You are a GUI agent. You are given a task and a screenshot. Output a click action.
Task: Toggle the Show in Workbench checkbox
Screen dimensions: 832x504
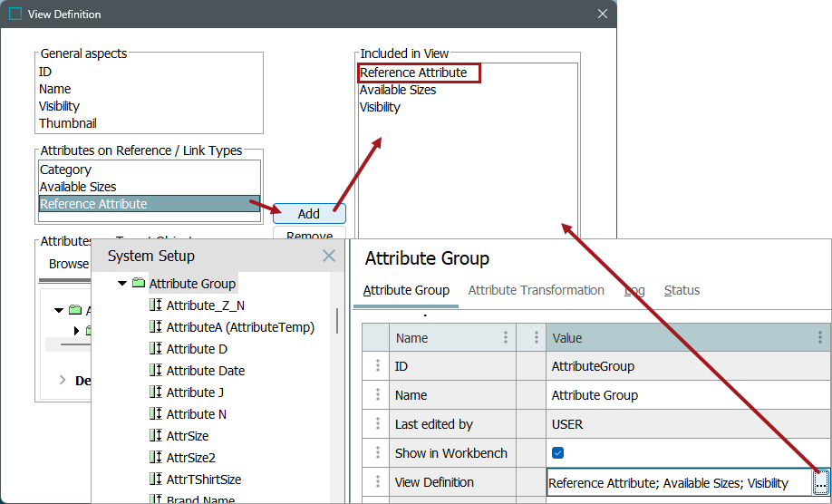pyautogui.click(x=557, y=452)
